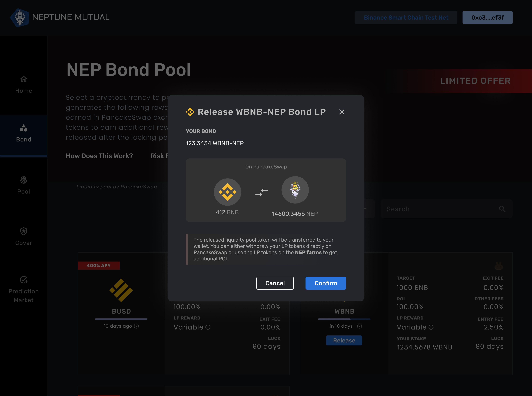The height and width of the screenshot is (396, 532).
Task: Click the search magnifier icon
Action: (x=502, y=209)
